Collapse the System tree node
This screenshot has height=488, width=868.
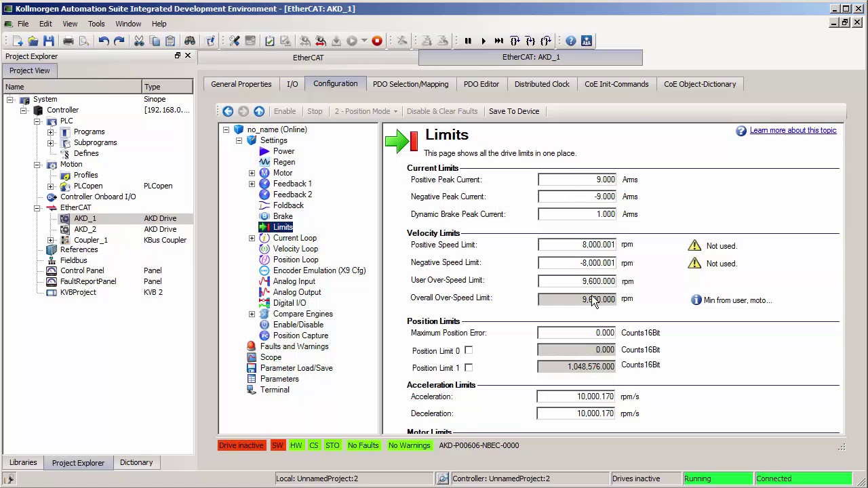click(10, 100)
